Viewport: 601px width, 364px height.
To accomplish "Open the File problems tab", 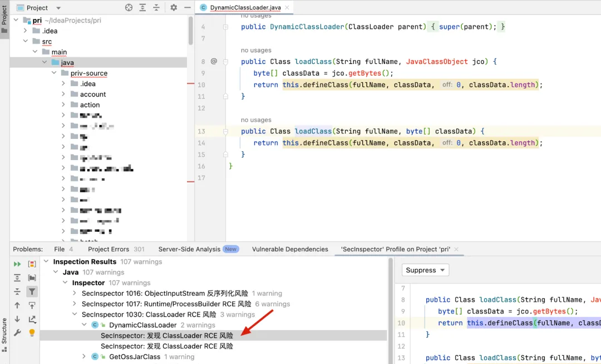I will 63,249.
